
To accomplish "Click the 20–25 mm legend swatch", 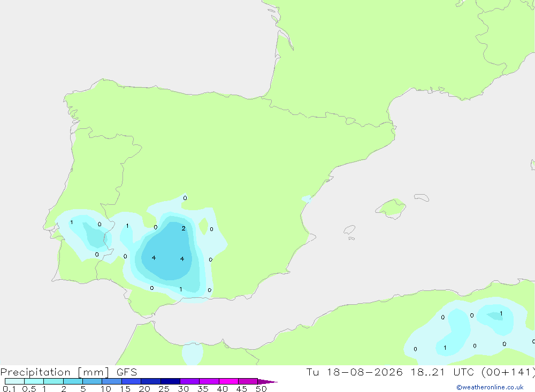I will click(x=150, y=381).
